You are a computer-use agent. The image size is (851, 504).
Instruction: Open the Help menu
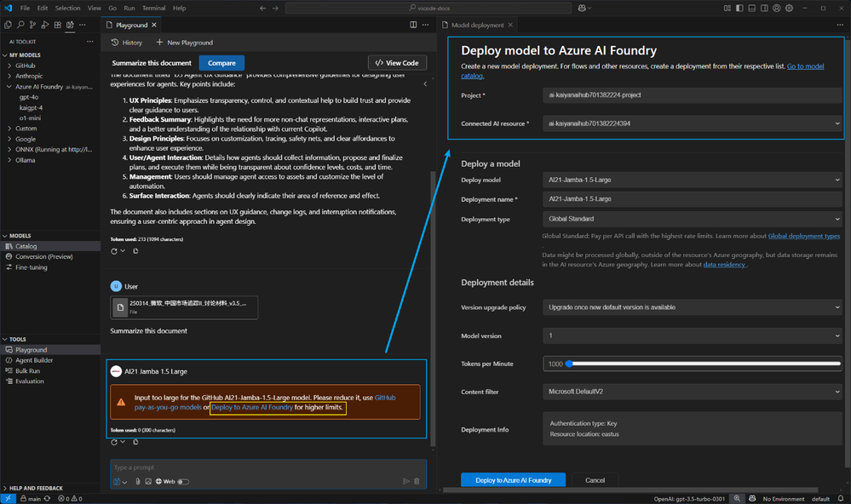coord(179,9)
